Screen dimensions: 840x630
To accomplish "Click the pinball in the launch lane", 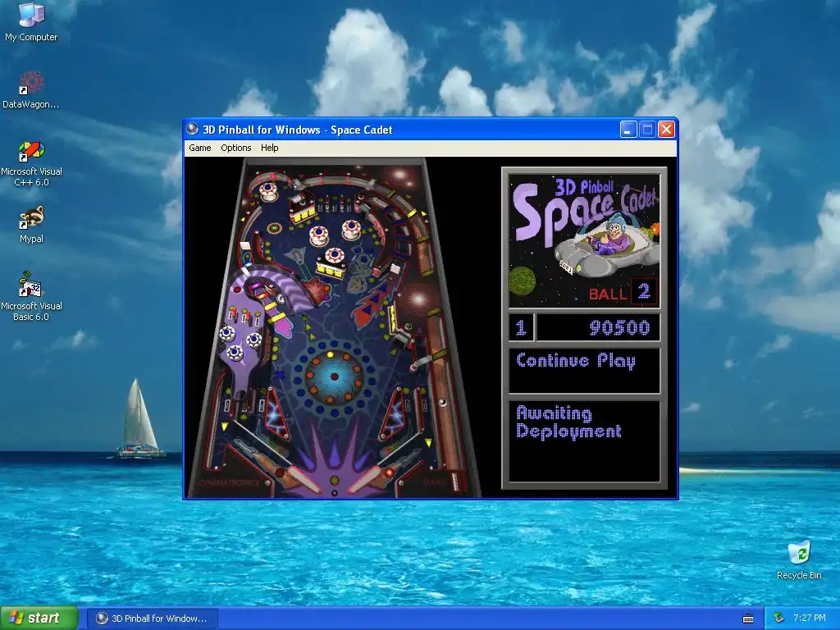I will tap(443, 403).
